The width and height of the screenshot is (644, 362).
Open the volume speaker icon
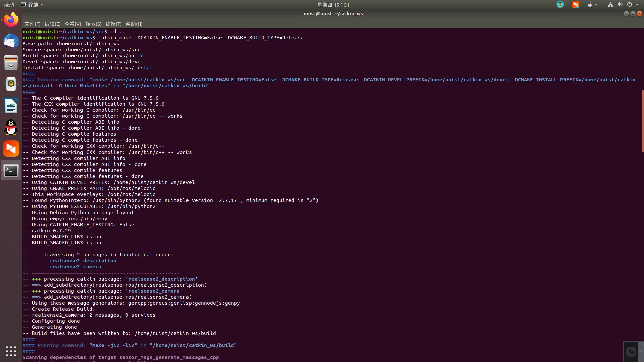pyautogui.click(x=620, y=5)
